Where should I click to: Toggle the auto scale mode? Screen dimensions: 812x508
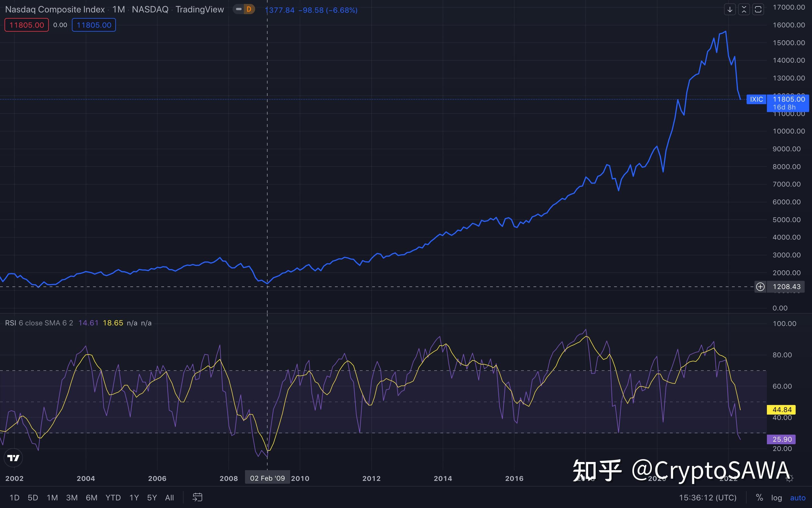[x=798, y=498]
